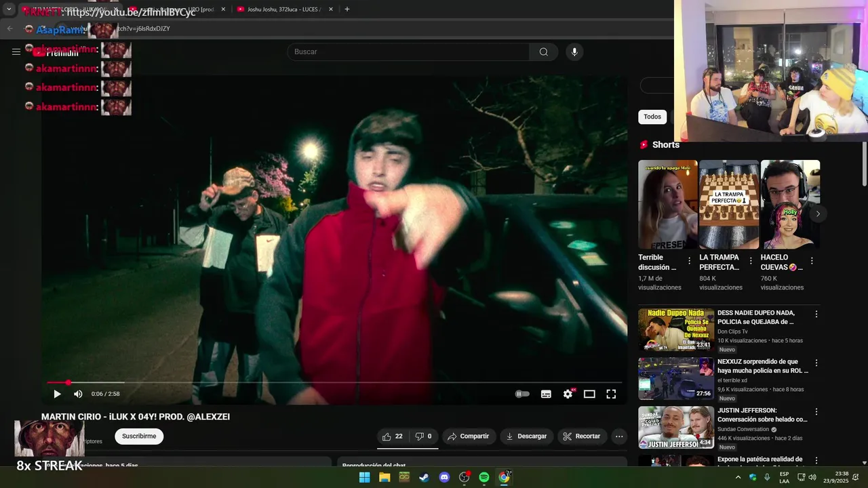Open video player settings gear
868x488 pixels.
point(568,394)
